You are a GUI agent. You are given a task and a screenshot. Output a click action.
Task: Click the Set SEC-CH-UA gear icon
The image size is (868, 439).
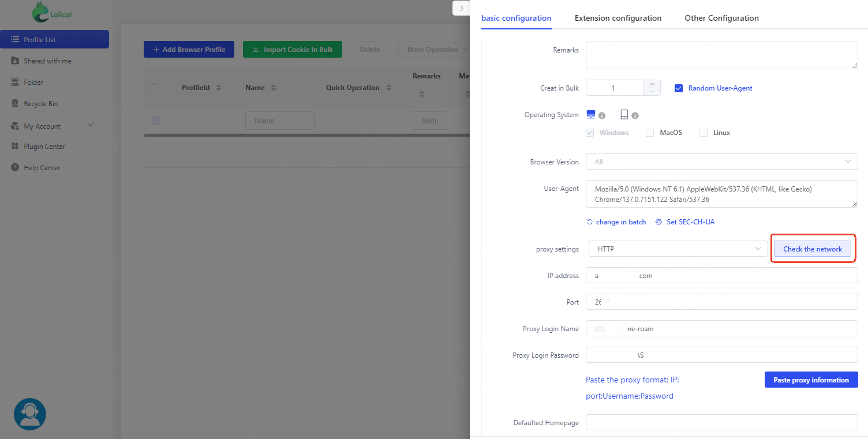659,222
